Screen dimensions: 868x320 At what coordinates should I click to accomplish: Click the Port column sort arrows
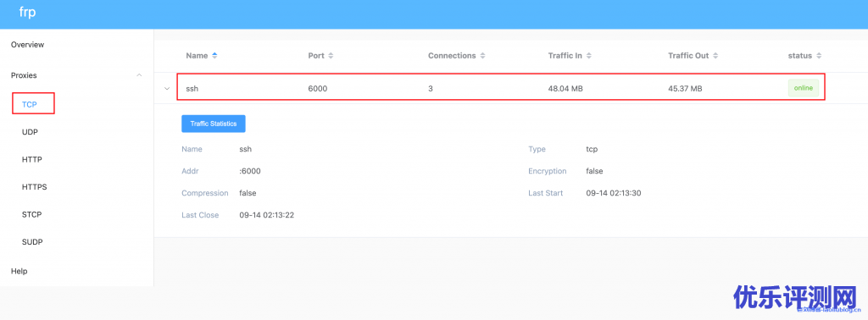[331, 56]
